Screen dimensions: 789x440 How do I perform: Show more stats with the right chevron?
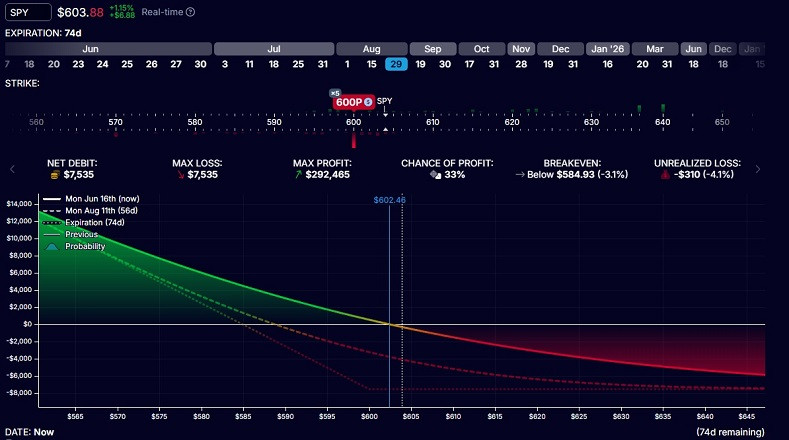[758, 170]
